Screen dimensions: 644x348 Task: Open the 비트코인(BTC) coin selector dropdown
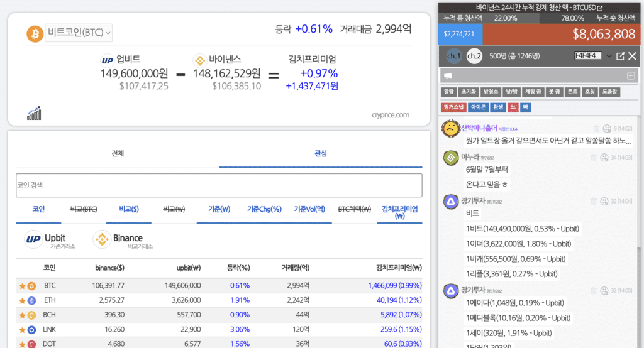[x=79, y=33]
